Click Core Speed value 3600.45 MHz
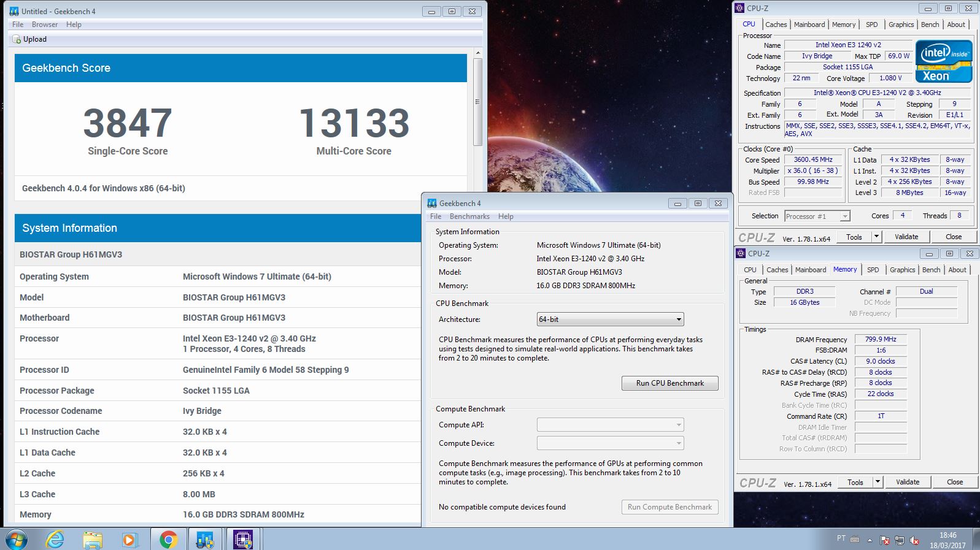 (x=813, y=159)
